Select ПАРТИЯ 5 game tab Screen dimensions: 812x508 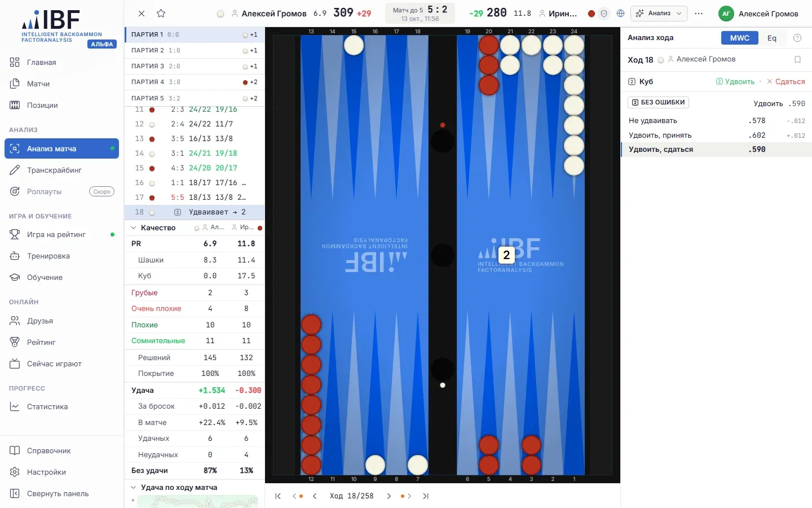coord(195,98)
